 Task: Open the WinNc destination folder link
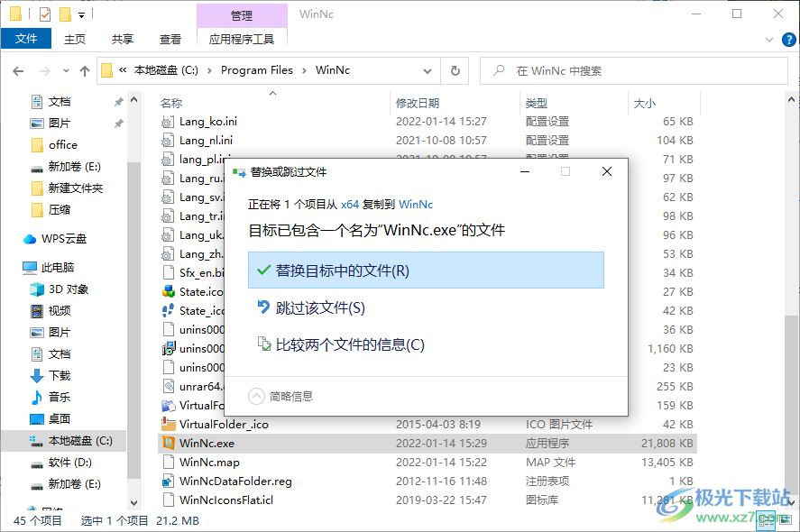point(416,205)
